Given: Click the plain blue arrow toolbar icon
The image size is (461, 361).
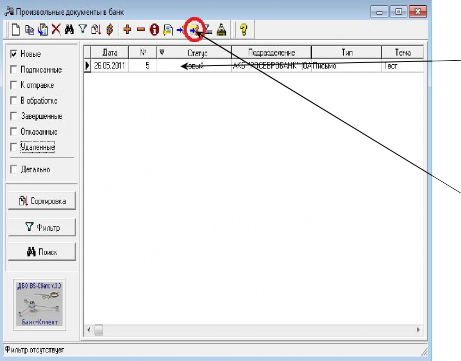Looking at the screenshot, I should pyautogui.click(x=180, y=30).
